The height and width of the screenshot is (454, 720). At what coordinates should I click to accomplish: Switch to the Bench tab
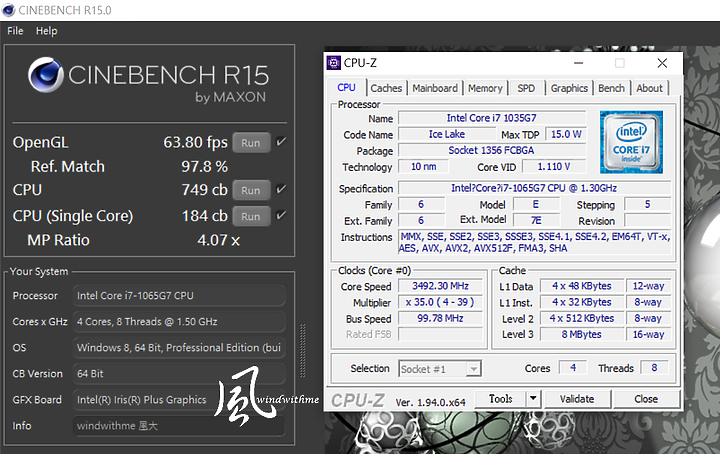click(x=611, y=88)
